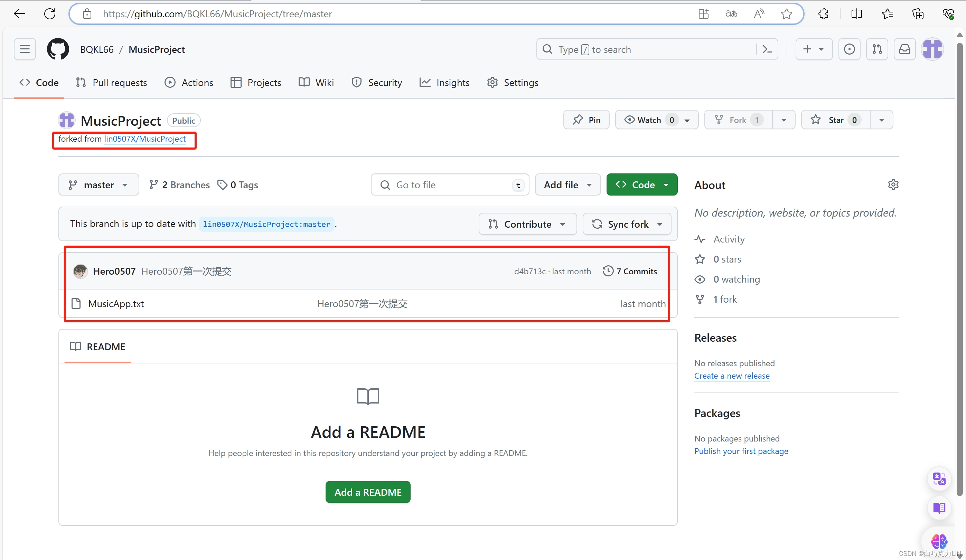Click the Add a README button
The width and height of the screenshot is (966, 560).
368,492
